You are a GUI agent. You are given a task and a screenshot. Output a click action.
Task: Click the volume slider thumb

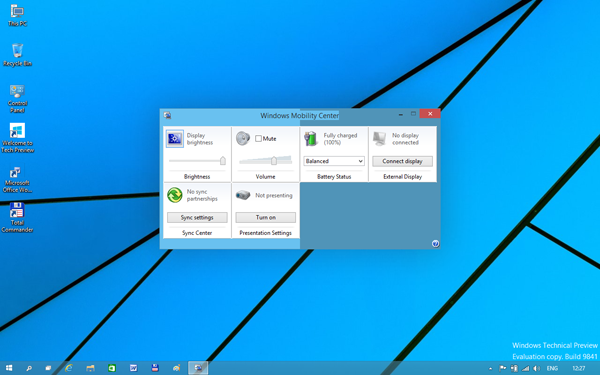274,161
